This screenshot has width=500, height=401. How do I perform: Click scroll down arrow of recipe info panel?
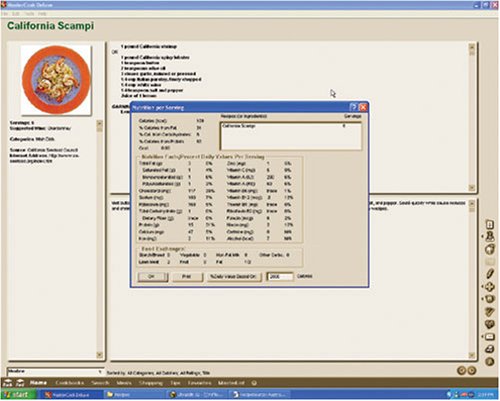point(99,355)
